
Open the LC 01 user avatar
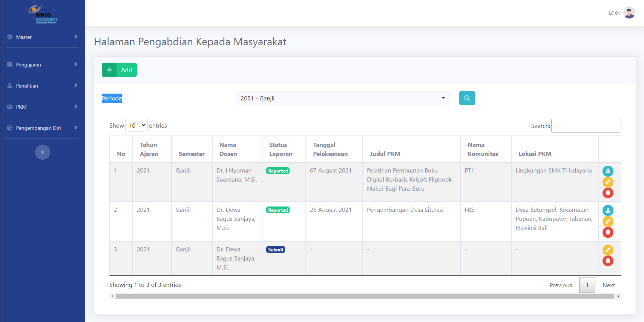coord(629,13)
